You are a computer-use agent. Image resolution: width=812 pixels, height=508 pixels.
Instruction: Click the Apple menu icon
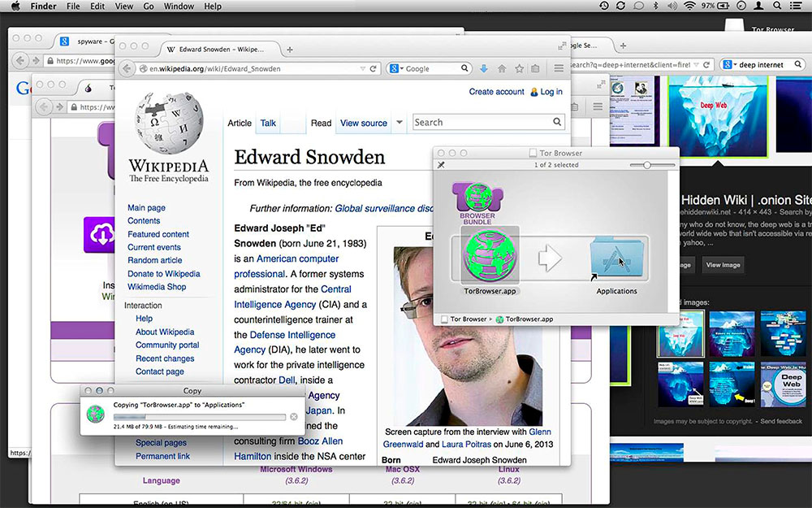pos(15,6)
